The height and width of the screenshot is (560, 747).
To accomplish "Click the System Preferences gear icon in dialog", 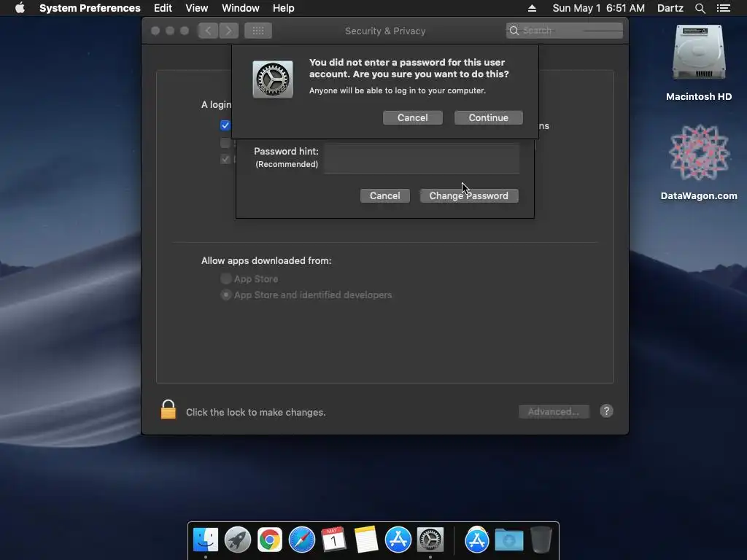I will (x=273, y=79).
